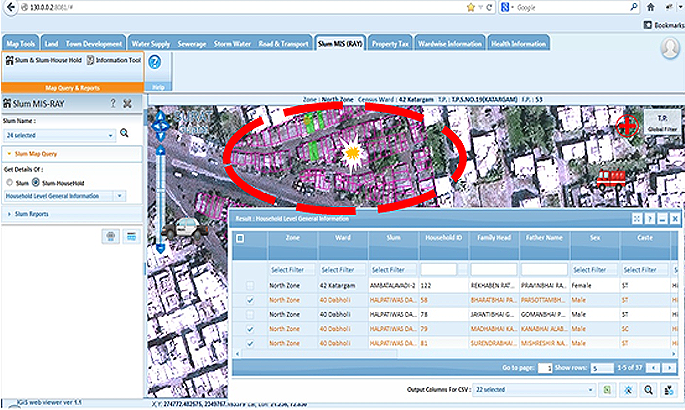
Task: Click the red cross hospital marker
Action: pyautogui.click(x=627, y=126)
